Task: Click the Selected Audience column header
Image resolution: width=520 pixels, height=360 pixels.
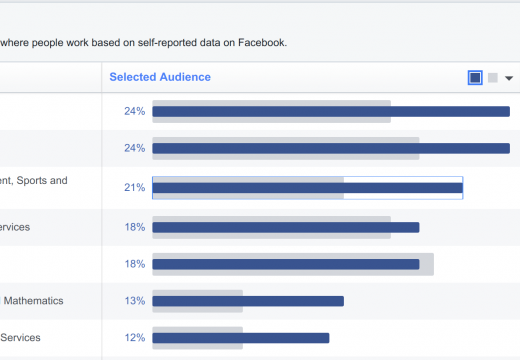Action: pyautogui.click(x=160, y=77)
